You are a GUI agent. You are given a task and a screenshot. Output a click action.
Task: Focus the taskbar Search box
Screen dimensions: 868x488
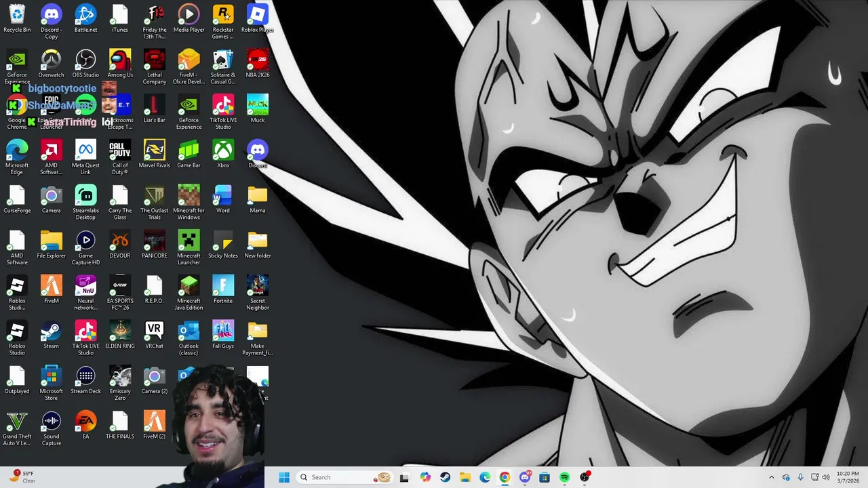(x=345, y=477)
